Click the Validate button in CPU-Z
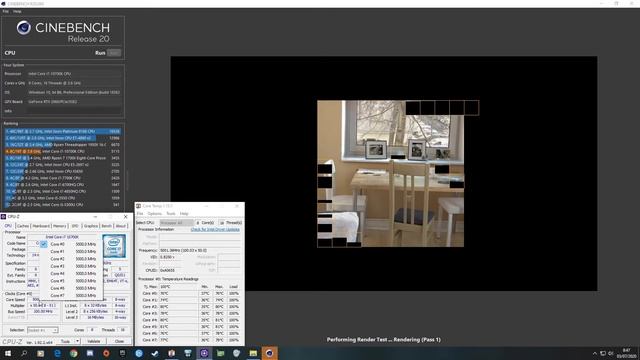Image resolution: width=640 pixels, height=360 pixels. click(93, 341)
